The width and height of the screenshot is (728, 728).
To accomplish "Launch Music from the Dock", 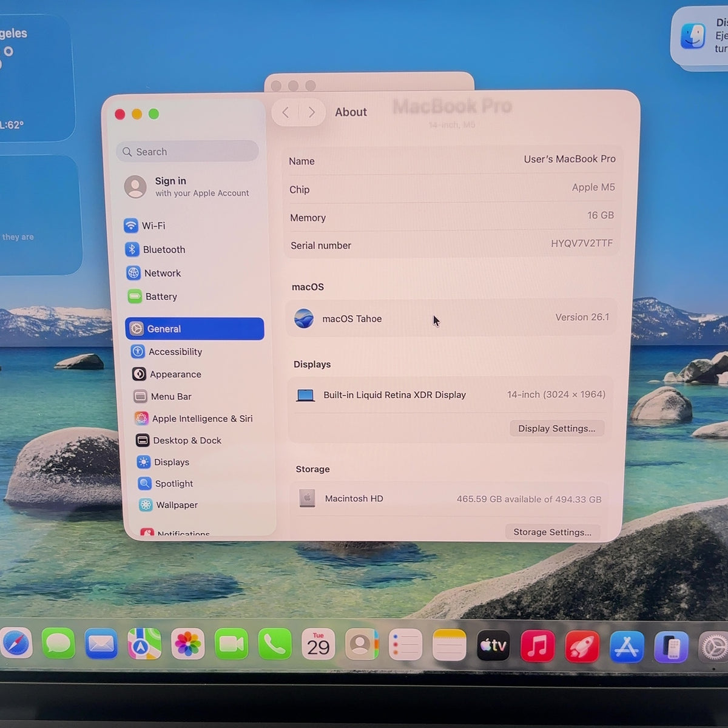I will (538, 646).
